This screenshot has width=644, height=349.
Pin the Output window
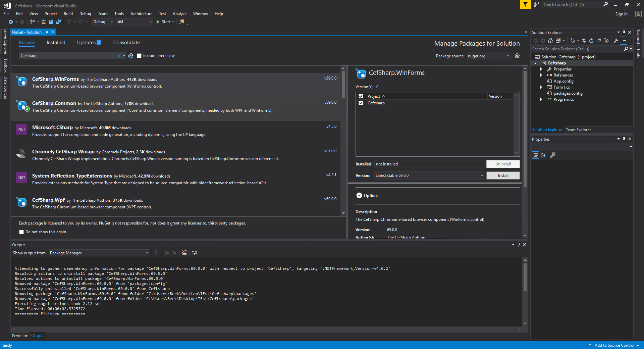click(519, 245)
